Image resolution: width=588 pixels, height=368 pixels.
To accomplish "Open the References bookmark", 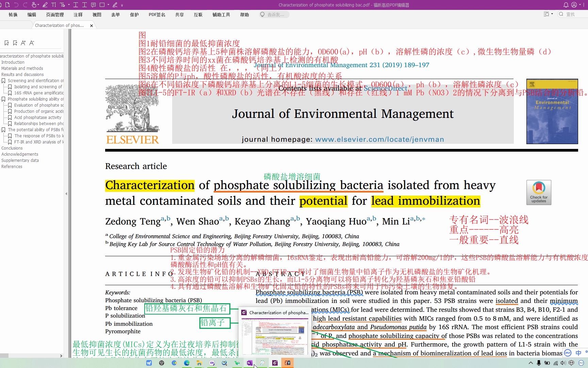I will pyautogui.click(x=12, y=167).
